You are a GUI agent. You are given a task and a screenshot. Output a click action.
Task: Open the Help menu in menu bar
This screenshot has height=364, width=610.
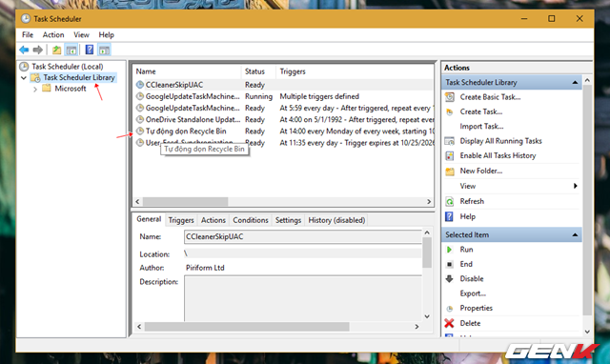click(106, 34)
